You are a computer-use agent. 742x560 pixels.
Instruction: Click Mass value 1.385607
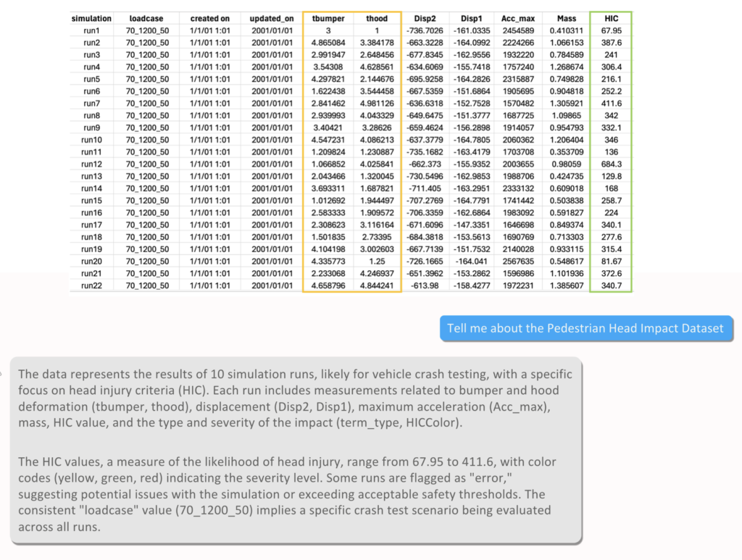567,285
